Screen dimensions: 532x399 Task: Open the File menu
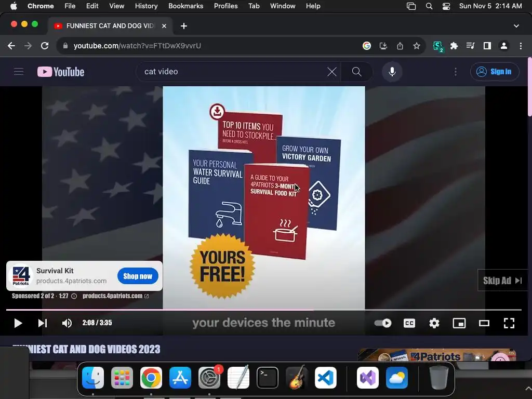(70, 6)
